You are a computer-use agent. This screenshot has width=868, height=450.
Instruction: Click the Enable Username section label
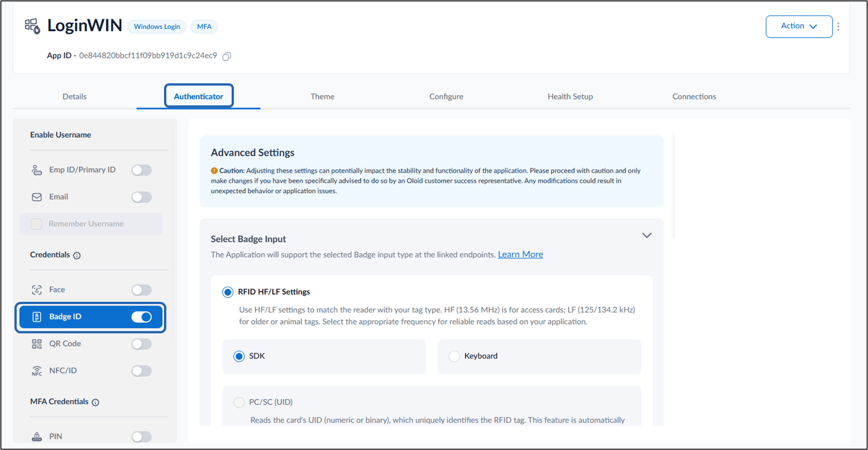point(60,135)
